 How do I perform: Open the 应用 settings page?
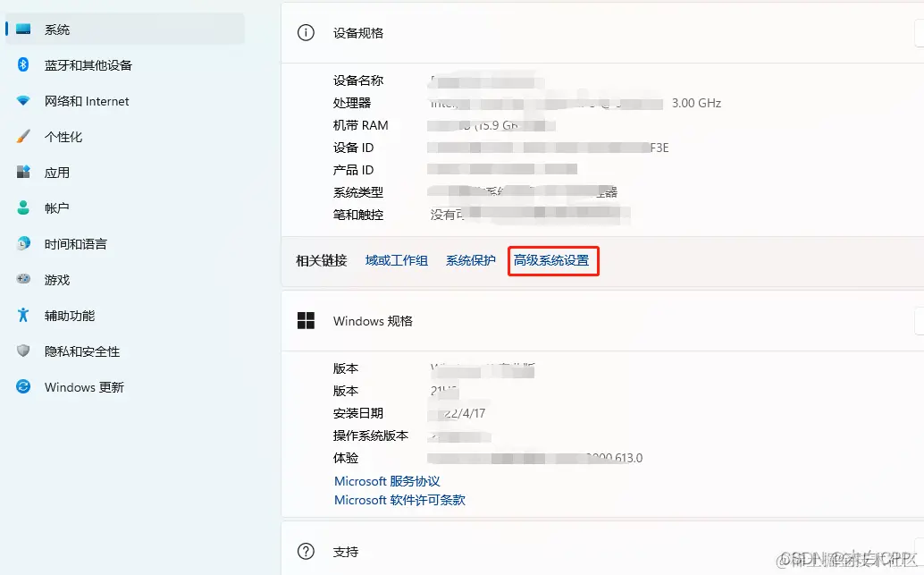pyautogui.click(x=125, y=173)
